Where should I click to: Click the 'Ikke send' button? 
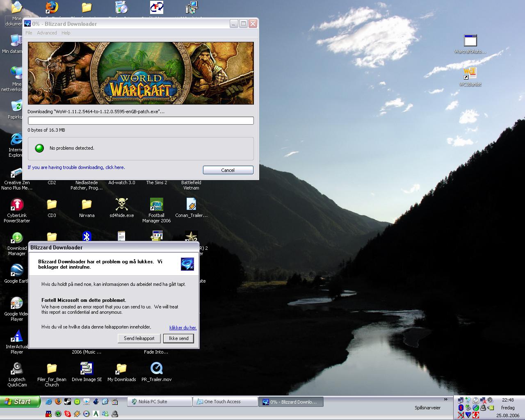[x=178, y=338]
